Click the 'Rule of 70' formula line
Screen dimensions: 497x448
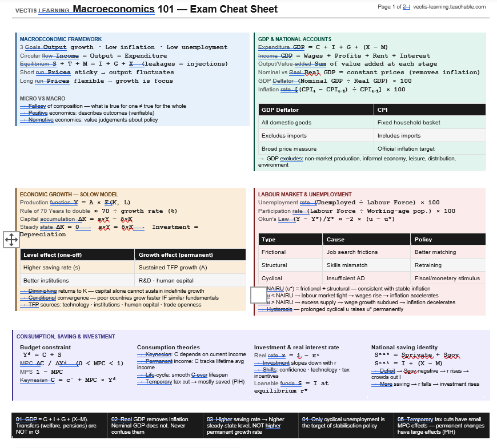(98, 211)
